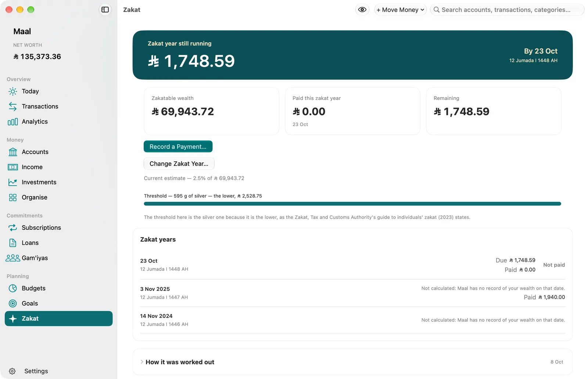
Task: Open Settings label in sidebar
Action: pos(36,371)
